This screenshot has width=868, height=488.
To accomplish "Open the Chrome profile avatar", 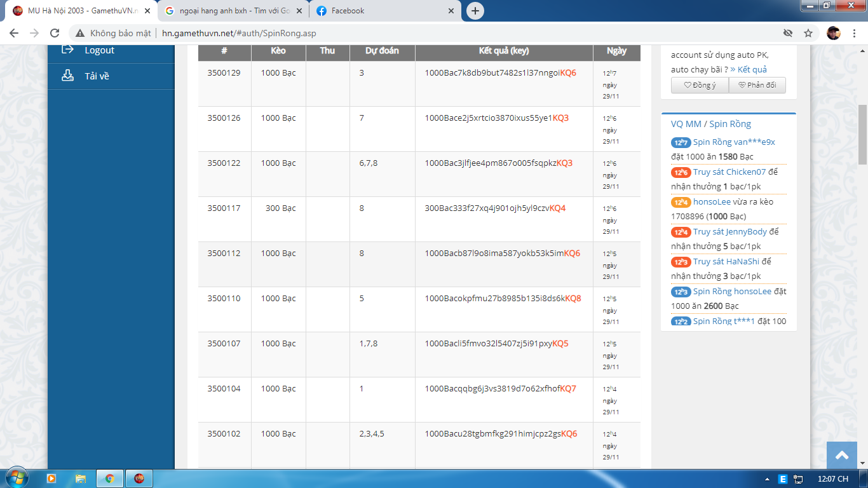I will click(x=833, y=33).
